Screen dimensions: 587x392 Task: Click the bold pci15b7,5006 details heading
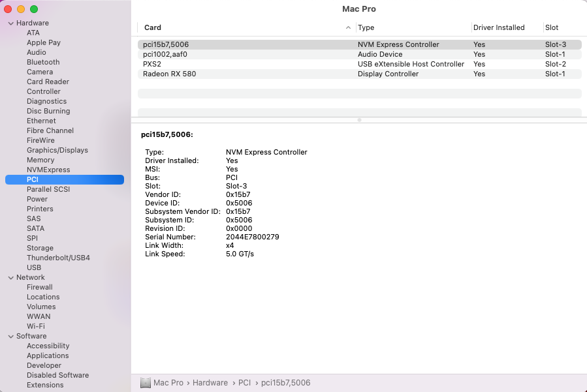click(x=167, y=134)
